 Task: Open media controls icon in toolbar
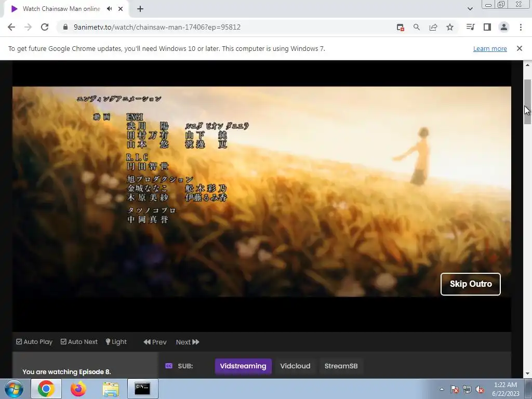click(x=470, y=27)
